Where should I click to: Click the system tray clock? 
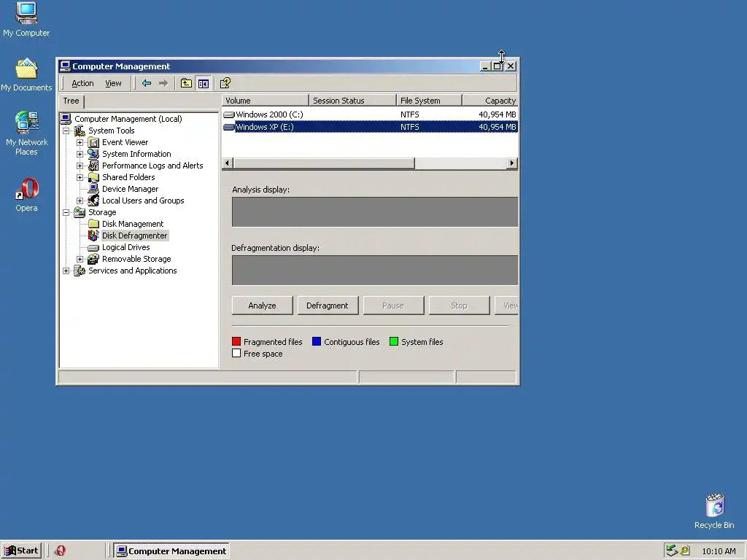click(x=719, y=551)
